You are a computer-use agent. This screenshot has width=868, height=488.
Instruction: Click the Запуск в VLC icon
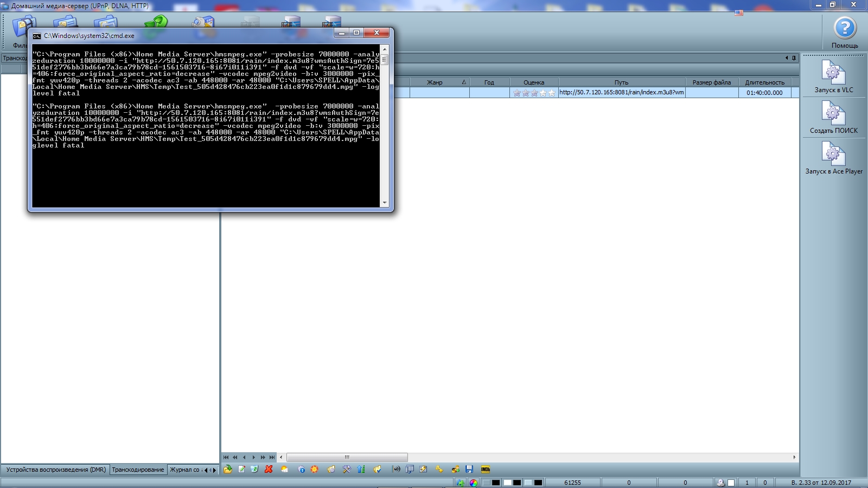833,73
